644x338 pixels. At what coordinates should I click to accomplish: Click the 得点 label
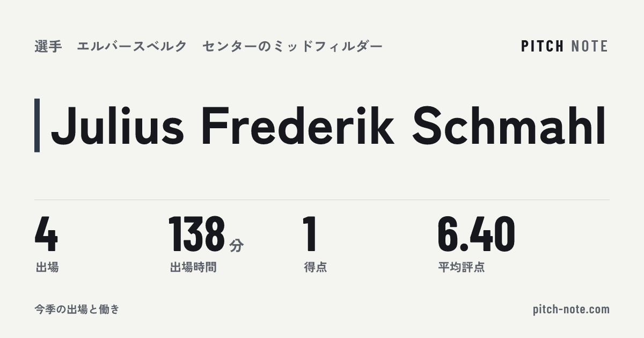[316, 267]
